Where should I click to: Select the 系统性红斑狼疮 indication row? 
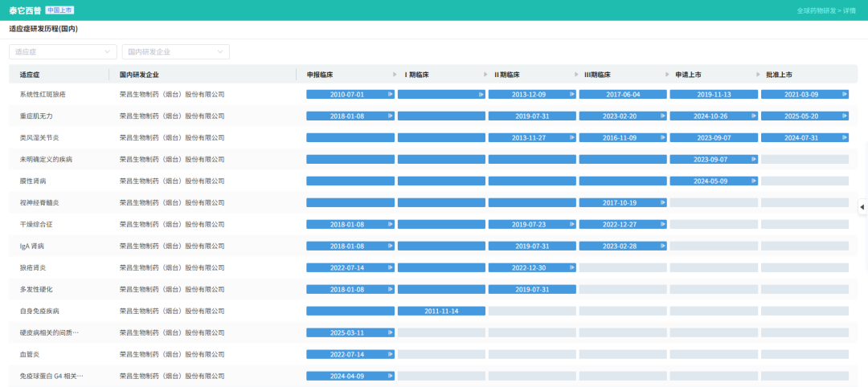point(43,94)
